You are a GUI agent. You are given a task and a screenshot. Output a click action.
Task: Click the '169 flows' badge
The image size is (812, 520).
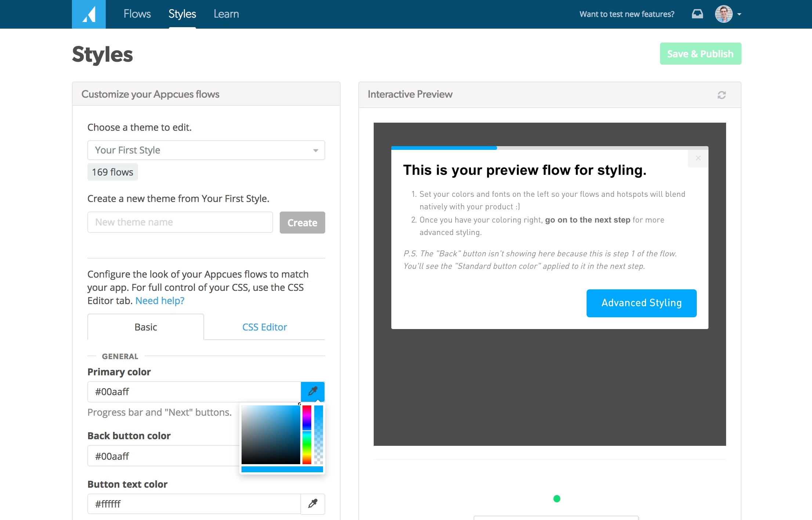click(112, 171)
